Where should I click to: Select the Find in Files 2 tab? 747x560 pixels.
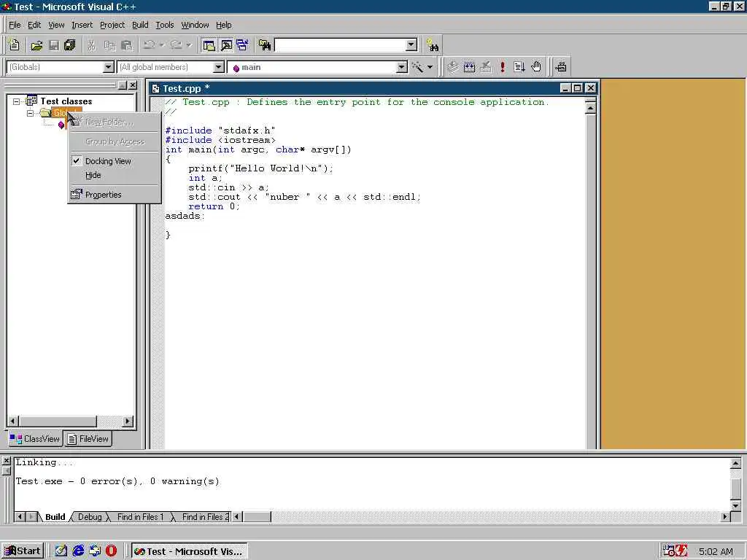pos(205,517)
